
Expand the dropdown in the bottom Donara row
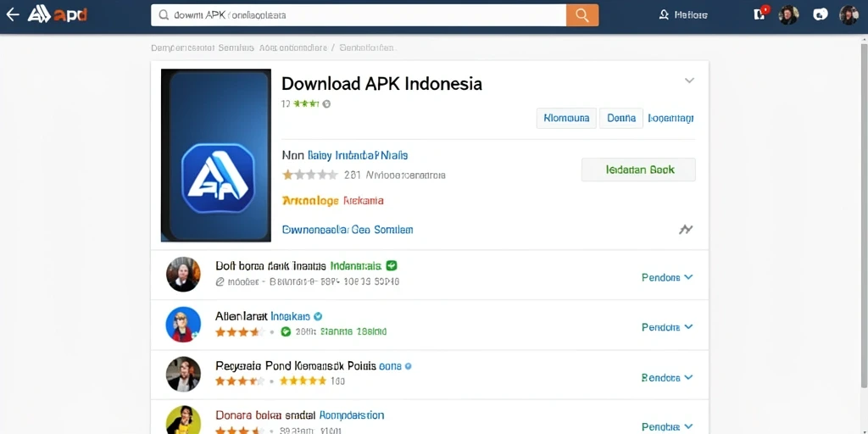(667, 427)
